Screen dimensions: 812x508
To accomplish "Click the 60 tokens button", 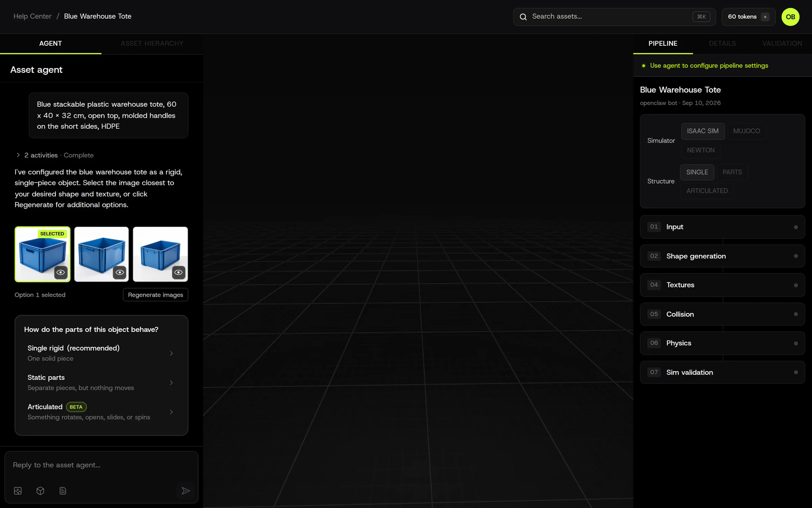I will [x=748, y=17].
